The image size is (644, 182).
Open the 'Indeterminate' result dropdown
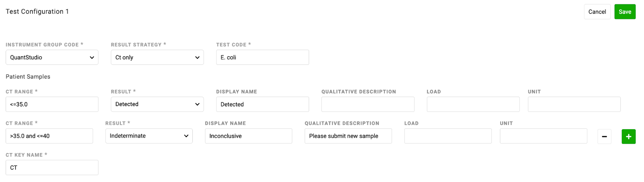(x=149, y=136)
